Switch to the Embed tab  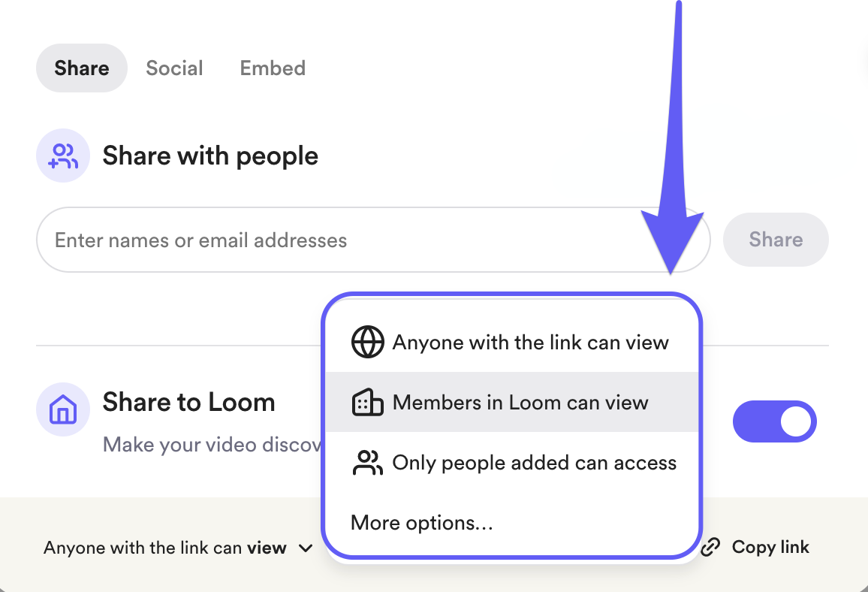(273, 68)
